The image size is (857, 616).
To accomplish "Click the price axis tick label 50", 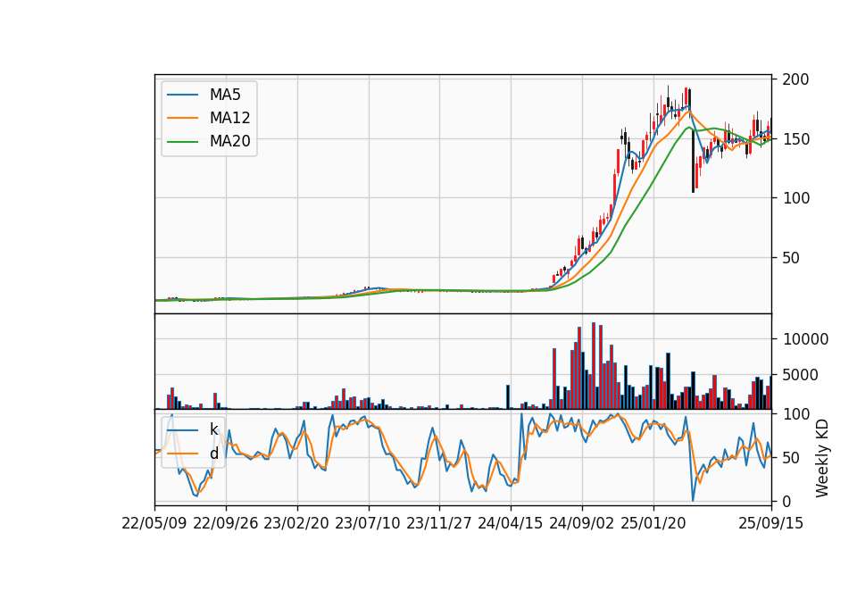I will click(791, 258).
